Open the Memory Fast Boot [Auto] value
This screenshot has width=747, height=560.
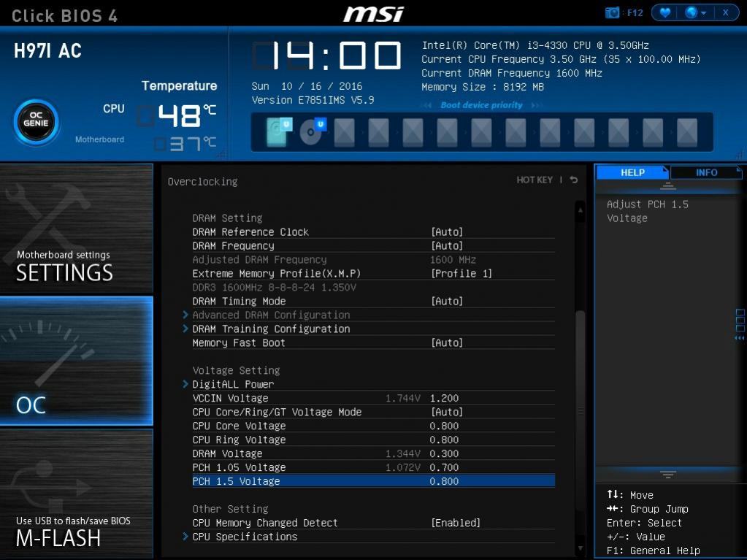tap(446, 342)
